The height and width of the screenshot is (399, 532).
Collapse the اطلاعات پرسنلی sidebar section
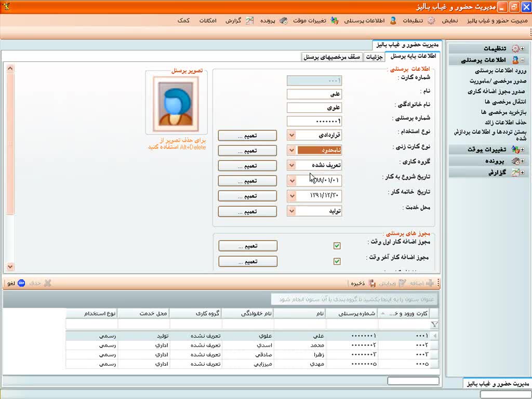[x=522, y=60]
